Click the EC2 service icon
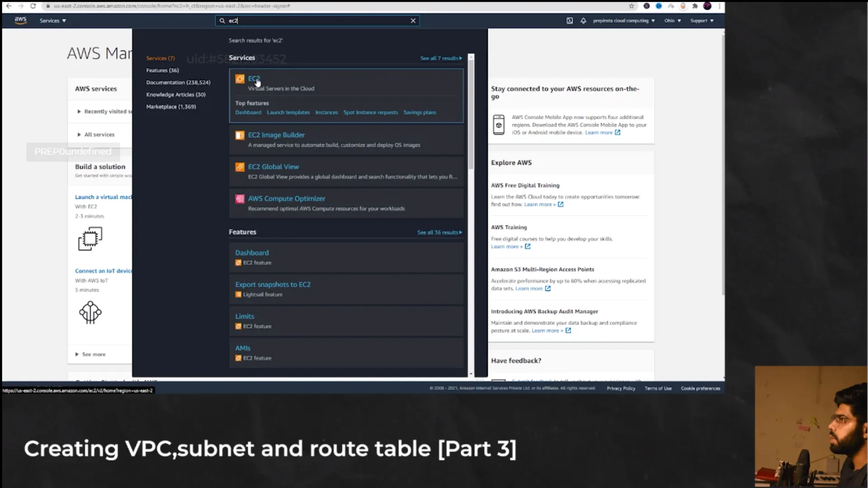This screenshot has width=868, height=488. pyautogui.click(x=240, y=79)
